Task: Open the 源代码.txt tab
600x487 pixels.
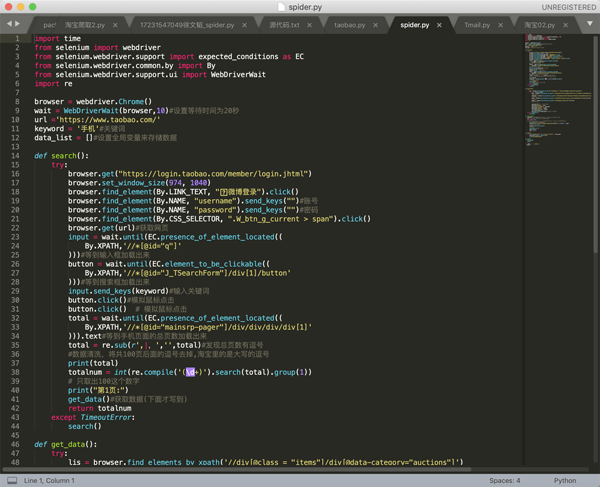Action: pyautogui.click(x=284, y=25)
